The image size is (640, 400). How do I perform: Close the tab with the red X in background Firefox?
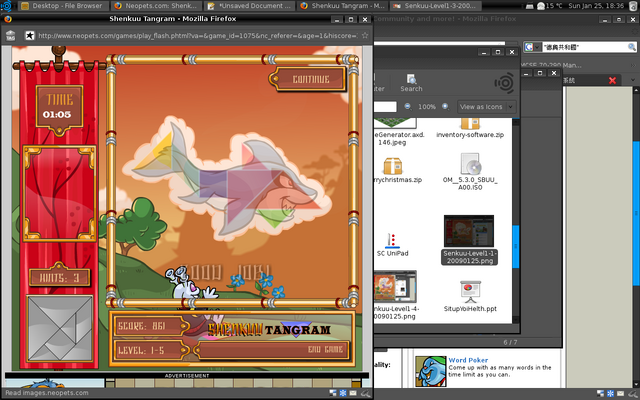point(612,80)
